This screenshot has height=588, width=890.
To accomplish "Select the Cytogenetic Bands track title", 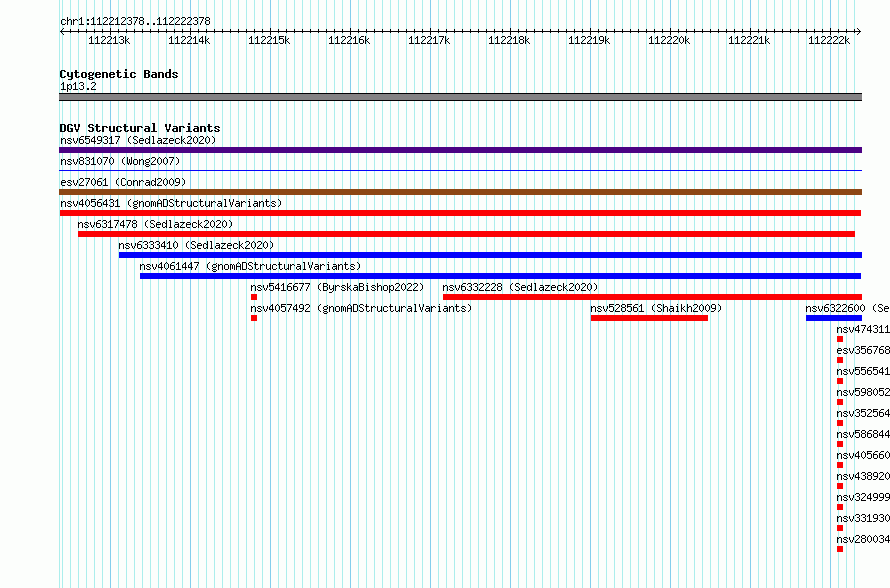I will (x=119, y=74).
